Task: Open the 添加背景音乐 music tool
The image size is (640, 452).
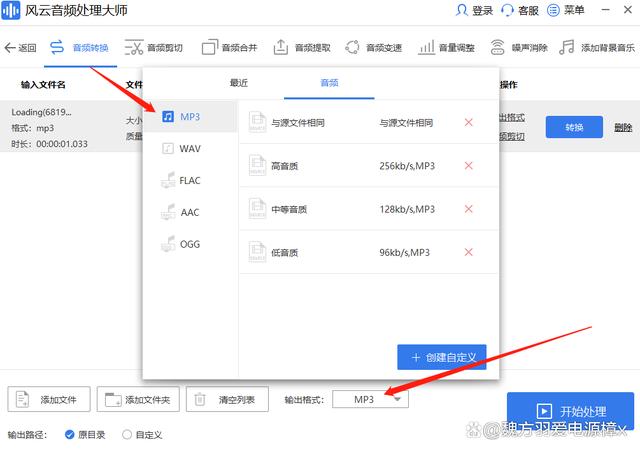Action: (597, 48)
